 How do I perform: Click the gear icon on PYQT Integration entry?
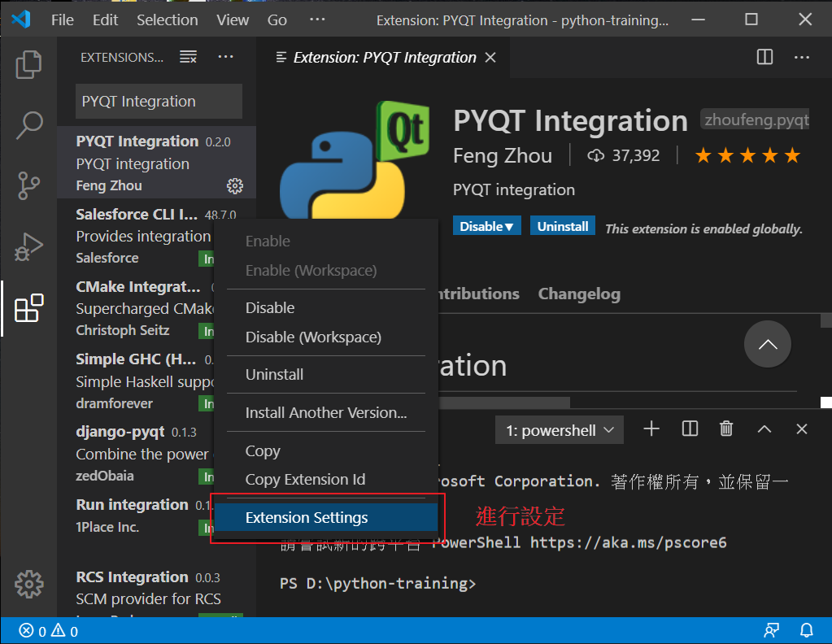[x=234, y=185]
